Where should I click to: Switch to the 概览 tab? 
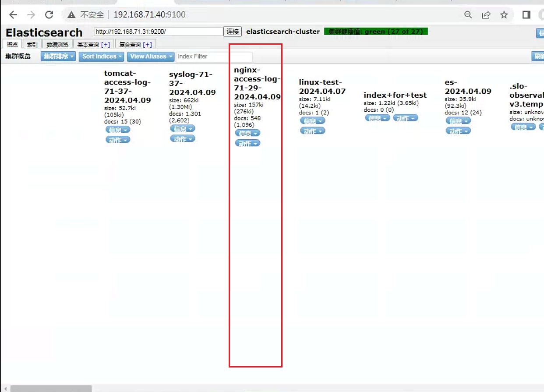click(12, 44)
